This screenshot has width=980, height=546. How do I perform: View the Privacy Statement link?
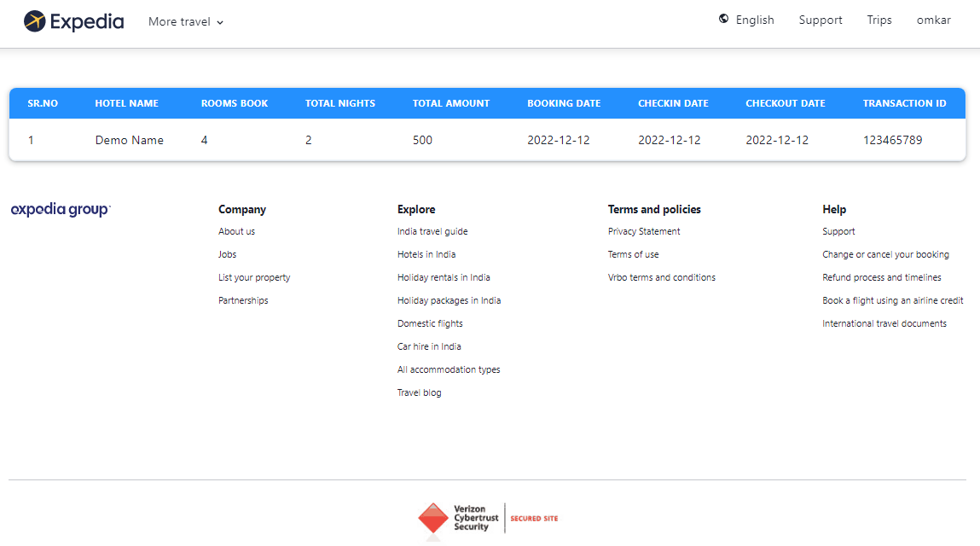[x=644, y=231]
